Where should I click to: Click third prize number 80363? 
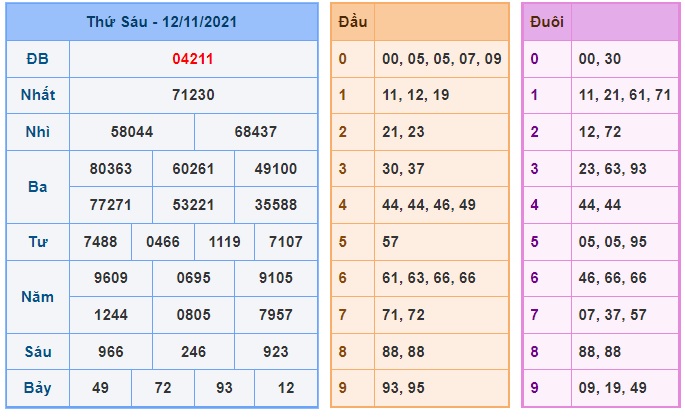tap(111, 169)
